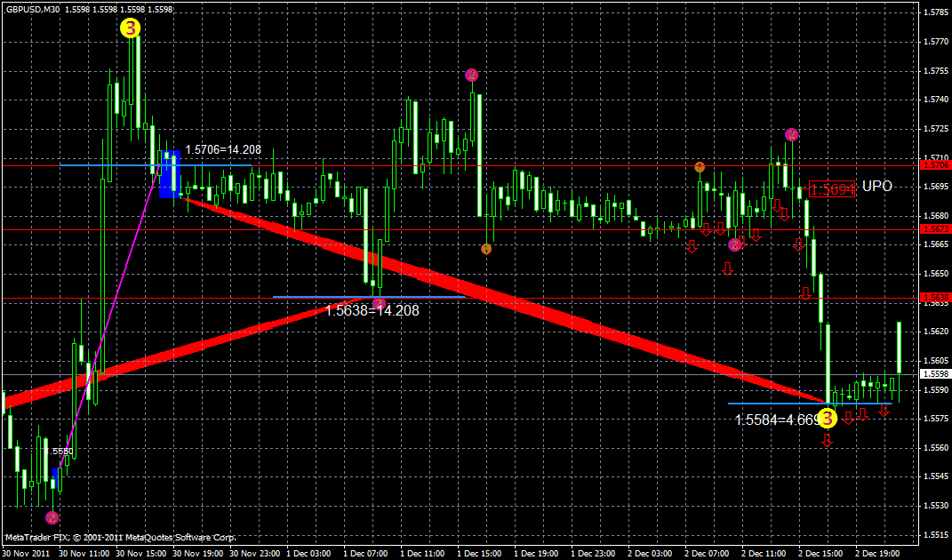The width and height of the screenshot is (952, 560).
Task: Select the 1.5706=14.208 resistance annotation text
Action: click(224, 150)
